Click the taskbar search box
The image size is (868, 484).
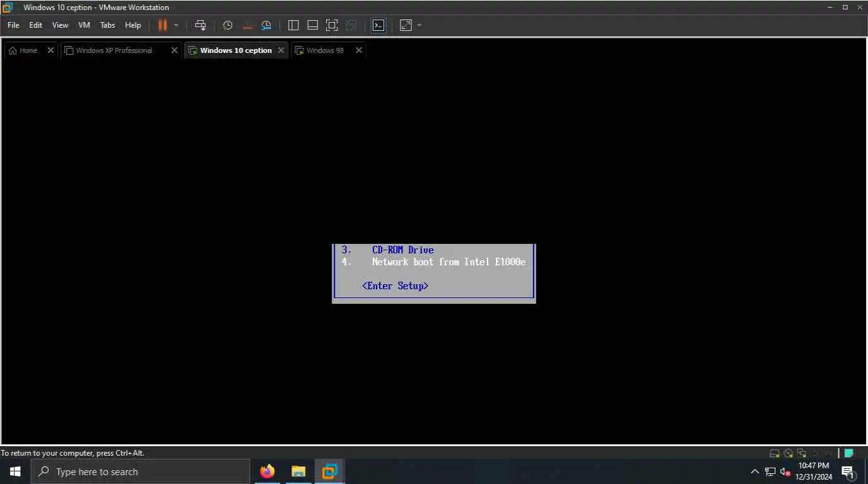(x=140, y=471)
